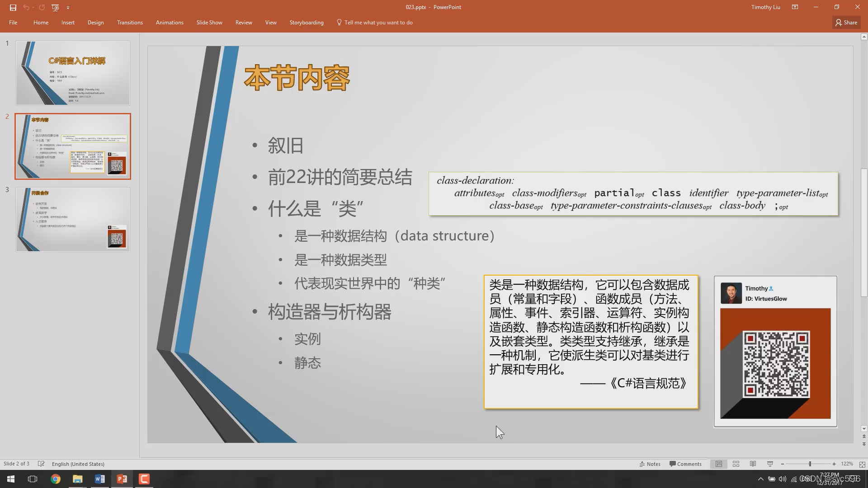Click the zoom slider handle
The width and height of the screenshot is (868, 488).
tap(810, 464)
